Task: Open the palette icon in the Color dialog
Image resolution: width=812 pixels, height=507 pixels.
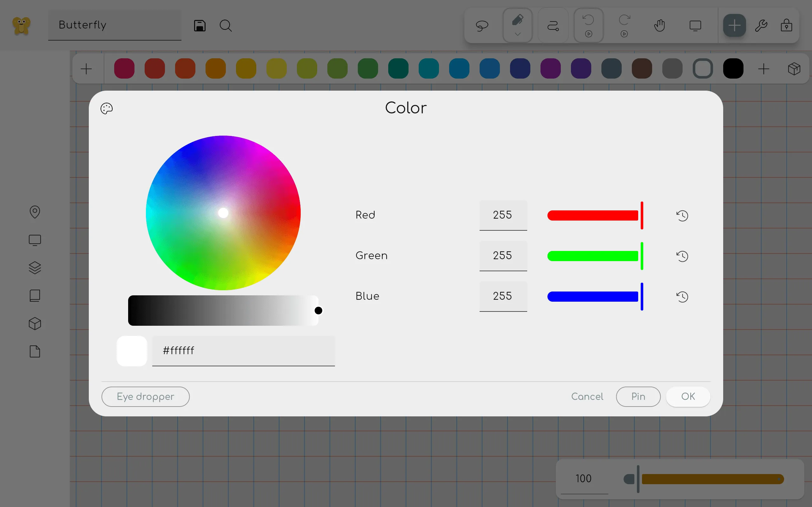Action: pos(106,108)
